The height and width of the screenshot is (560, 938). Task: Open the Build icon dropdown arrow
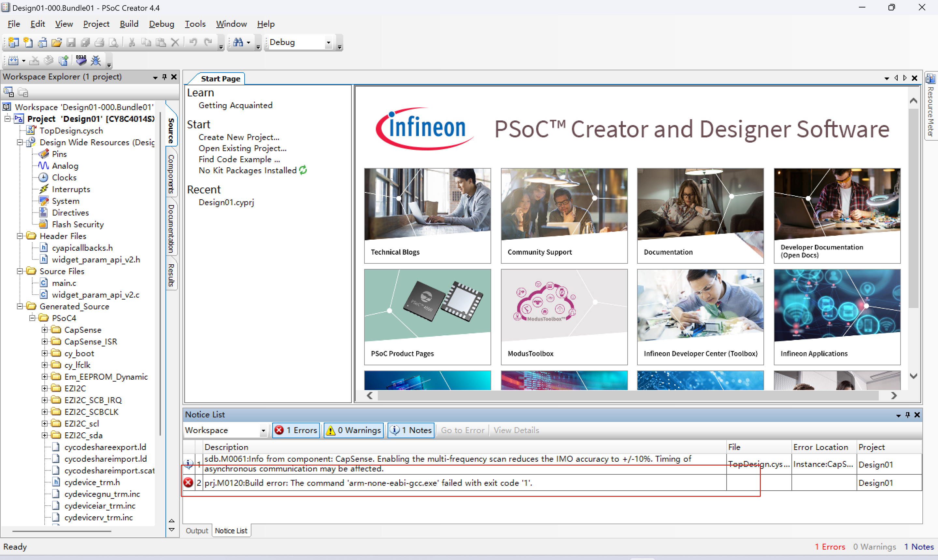pos(23,61)
